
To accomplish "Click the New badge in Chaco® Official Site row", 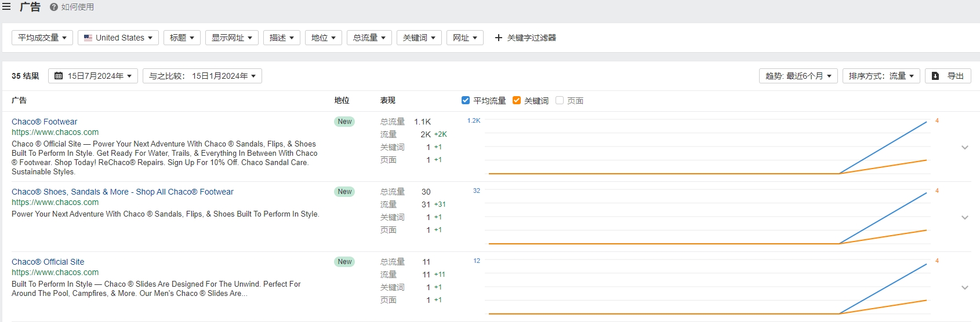I will (x=344, y=262).
